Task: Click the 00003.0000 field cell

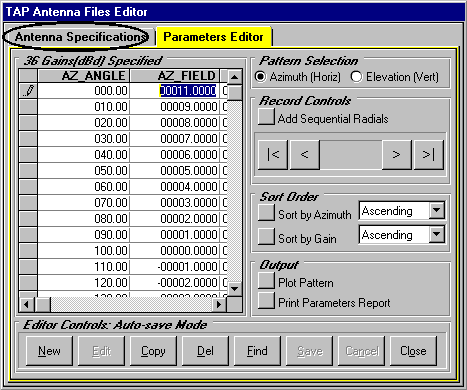Action: coord(175,203)
